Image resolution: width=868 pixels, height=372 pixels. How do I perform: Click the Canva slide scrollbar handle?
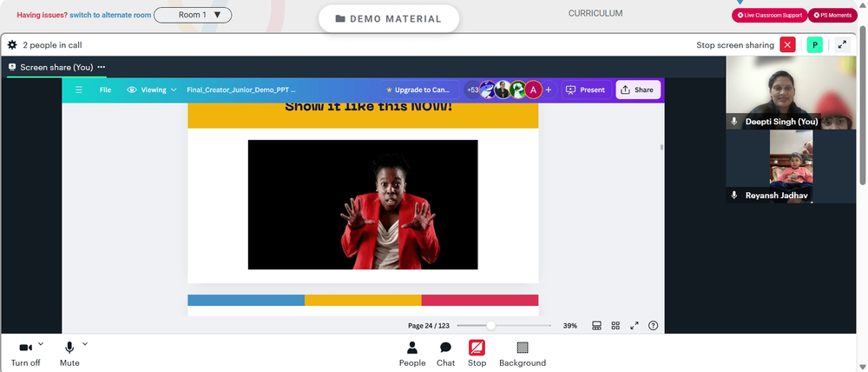[661, 148]
